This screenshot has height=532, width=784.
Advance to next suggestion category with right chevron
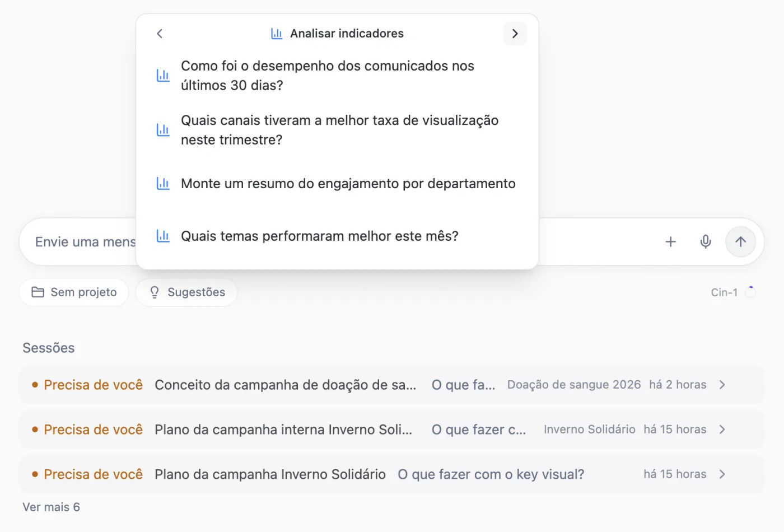pyautogui.click(x=515, y=34)
